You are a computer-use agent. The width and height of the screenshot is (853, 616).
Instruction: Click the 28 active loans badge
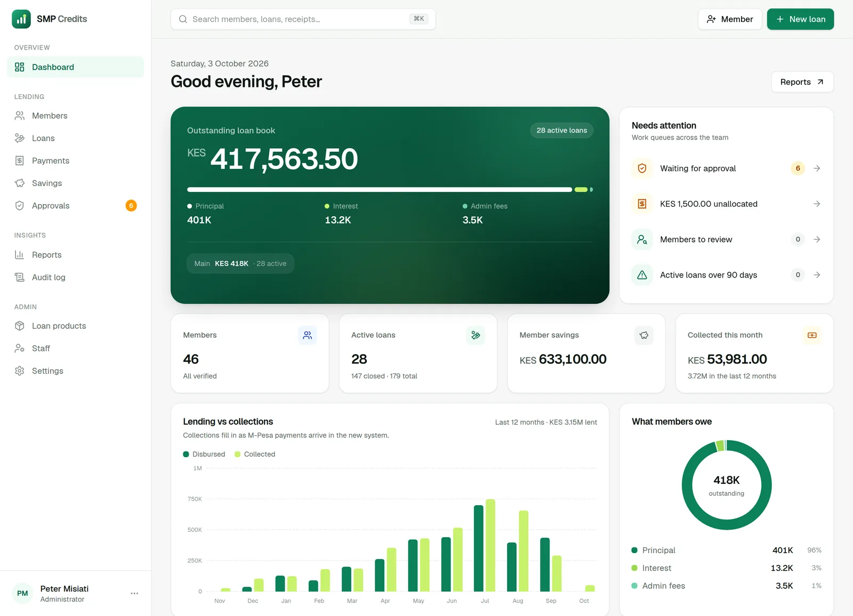click(561, 131)
